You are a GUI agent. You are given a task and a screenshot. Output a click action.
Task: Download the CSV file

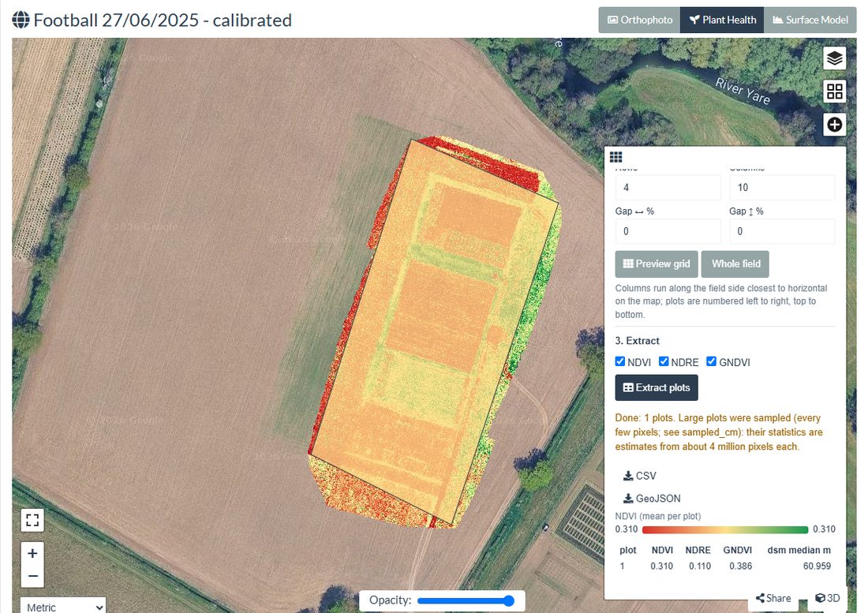[639, 476]
